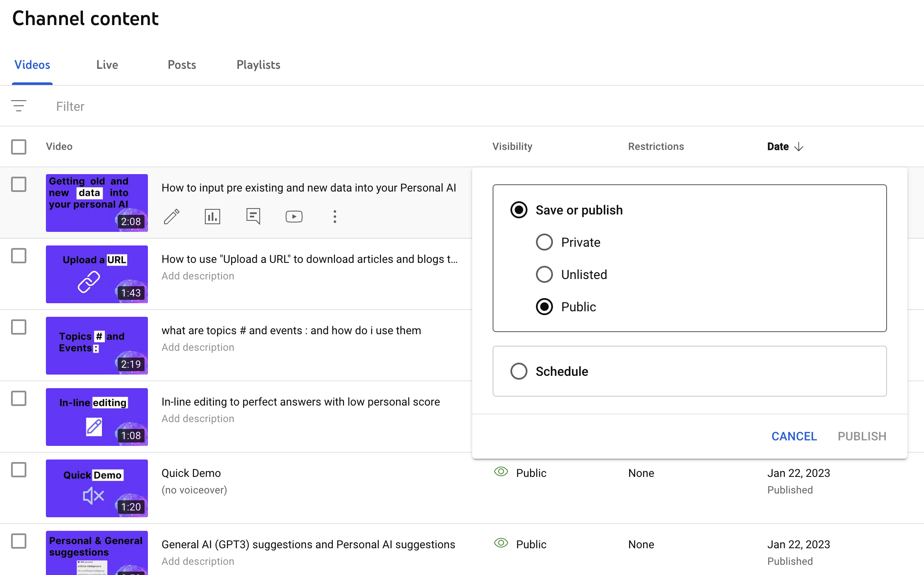Check the select-all videos checkbox
The width and height of the screenshot is (924, 575).
point(19,147)
